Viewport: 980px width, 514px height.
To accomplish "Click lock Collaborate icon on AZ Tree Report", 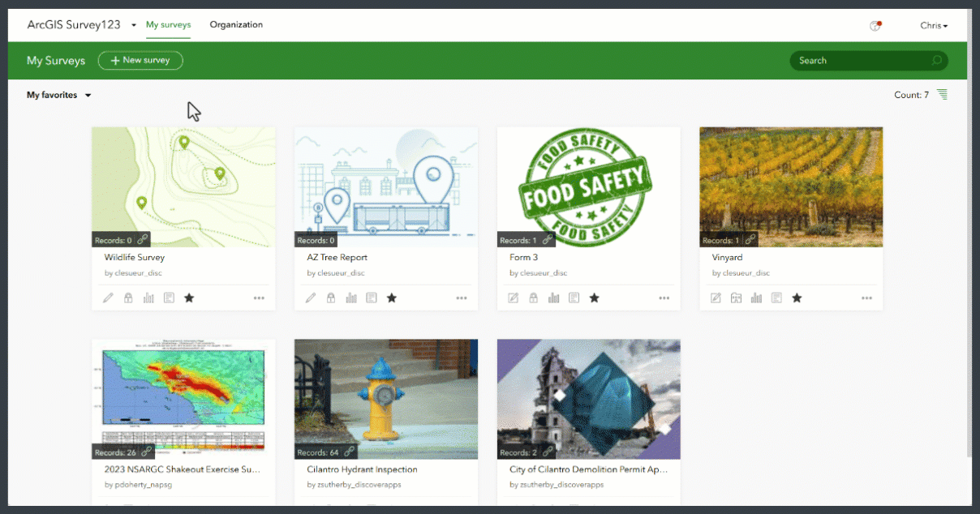I will coord(331,298).
